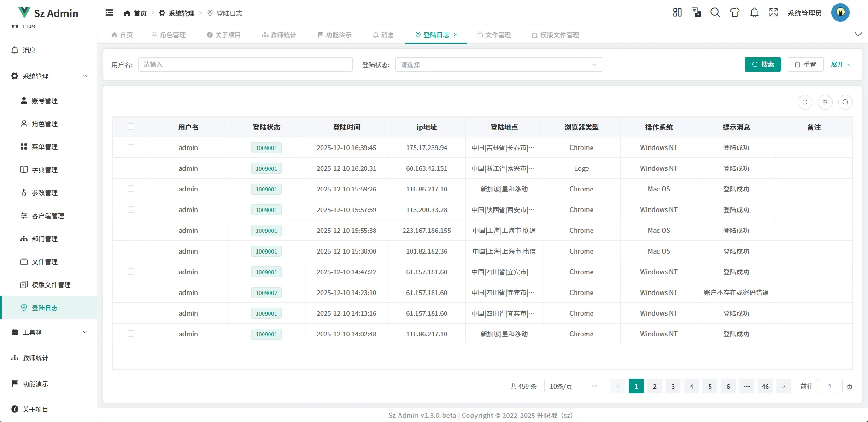Screen dimensions: 868x422
Task: Open 登陆日志 from the sidebar
Action: click(x=45, y=307)
